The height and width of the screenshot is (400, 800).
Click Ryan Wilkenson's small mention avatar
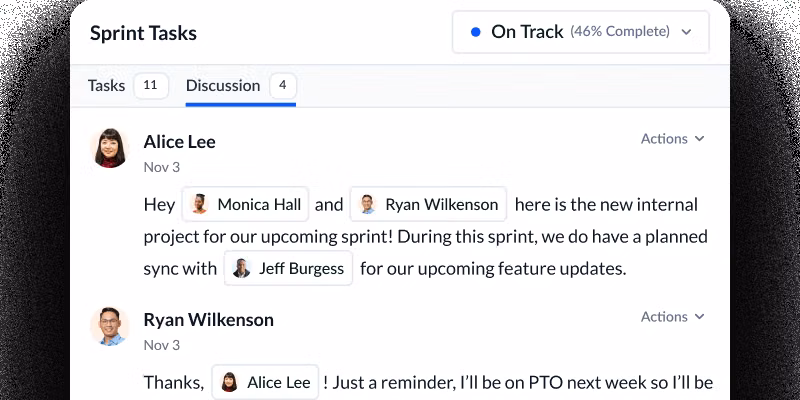pos(368,205)
